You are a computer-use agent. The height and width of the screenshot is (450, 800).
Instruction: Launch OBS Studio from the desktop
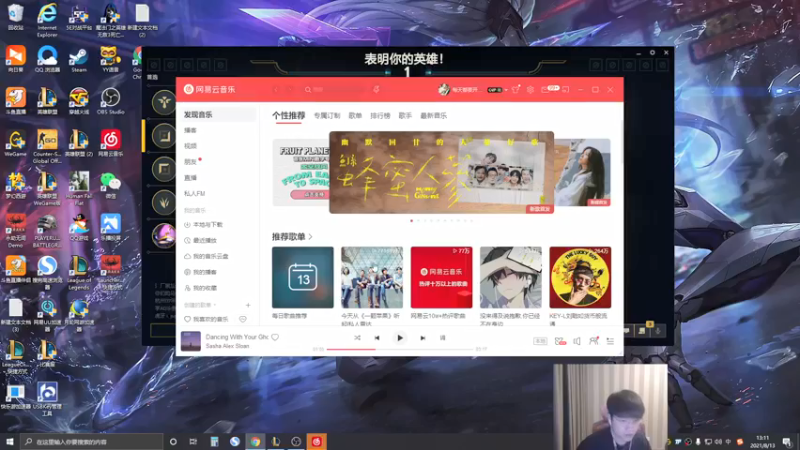pyautogui.click(x=110, y=101)
